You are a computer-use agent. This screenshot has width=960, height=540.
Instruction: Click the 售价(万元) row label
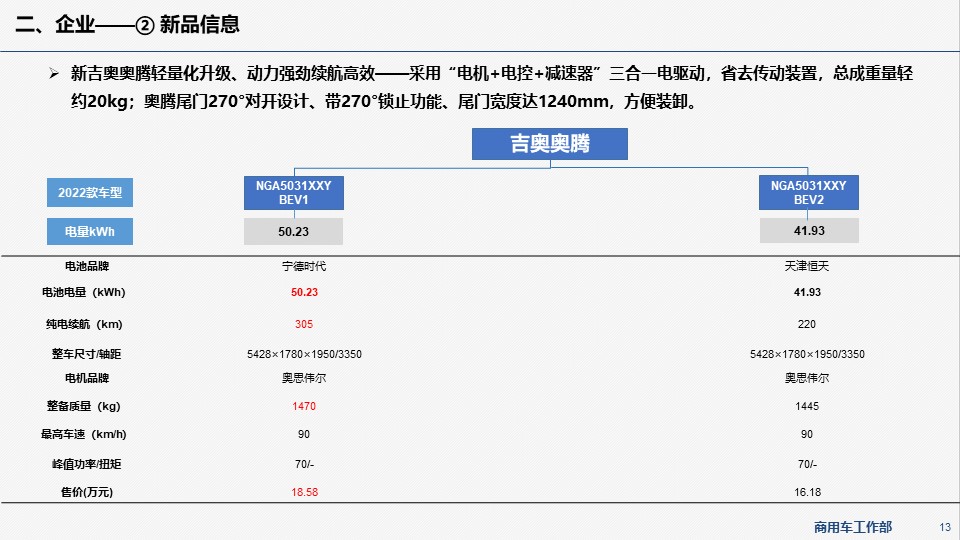coord(87,492)
